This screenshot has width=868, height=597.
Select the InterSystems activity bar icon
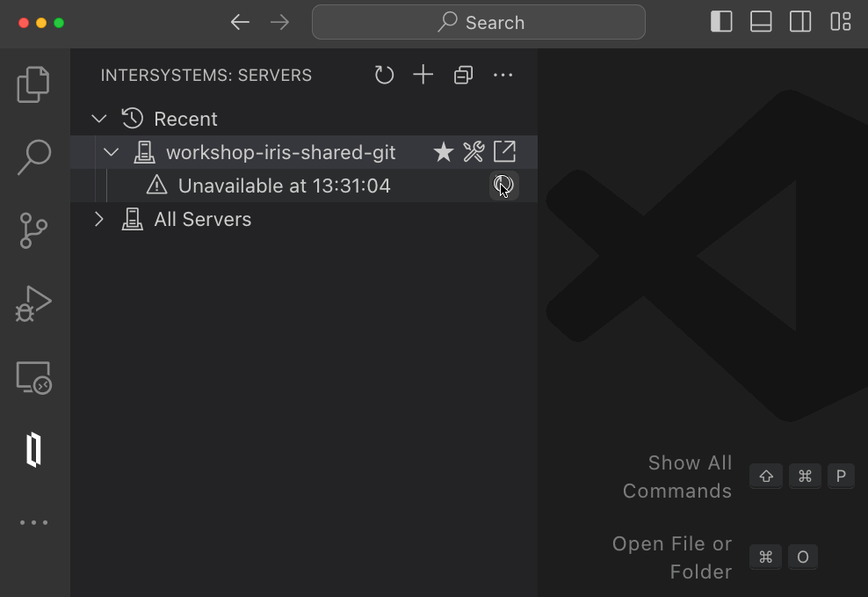coord(33,449)
